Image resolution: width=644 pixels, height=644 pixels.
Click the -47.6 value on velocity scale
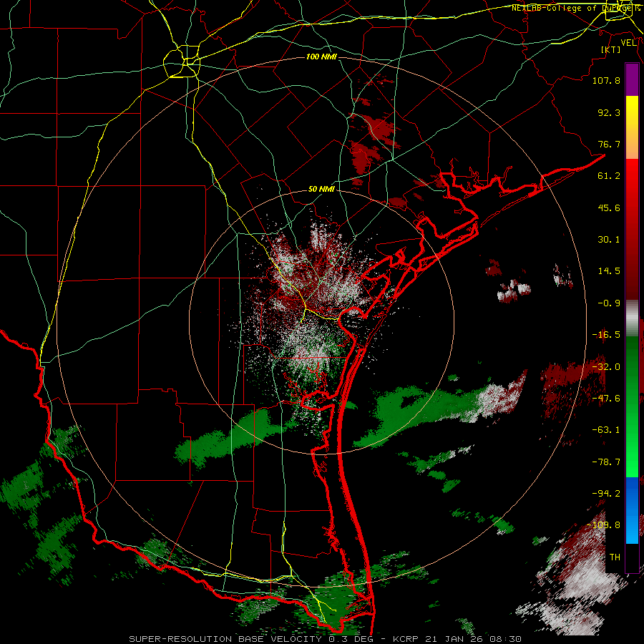click(x=606, y=399)
